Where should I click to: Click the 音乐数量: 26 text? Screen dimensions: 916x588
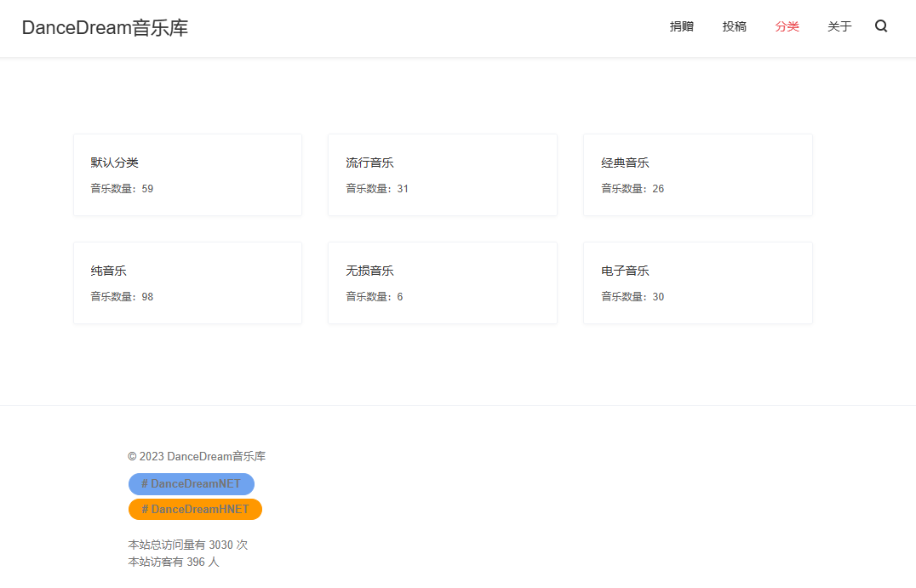632,189
